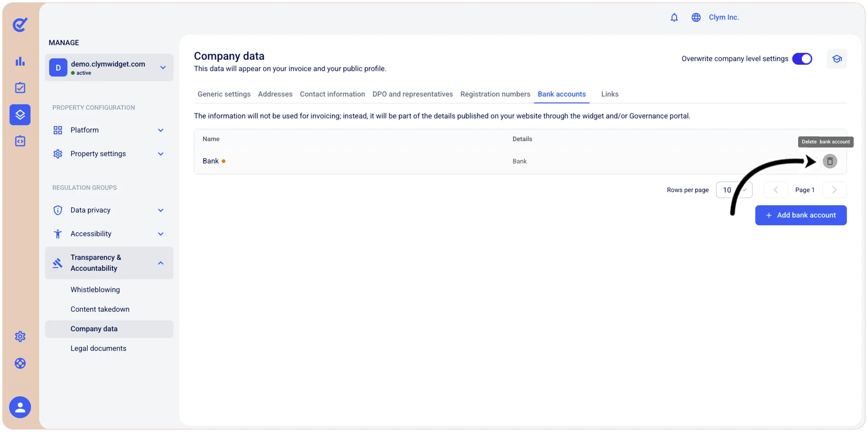This screenshot has height=432, width=868.
Task: Expand the Platform menu chevron
Action: click(x=161, y=130)
